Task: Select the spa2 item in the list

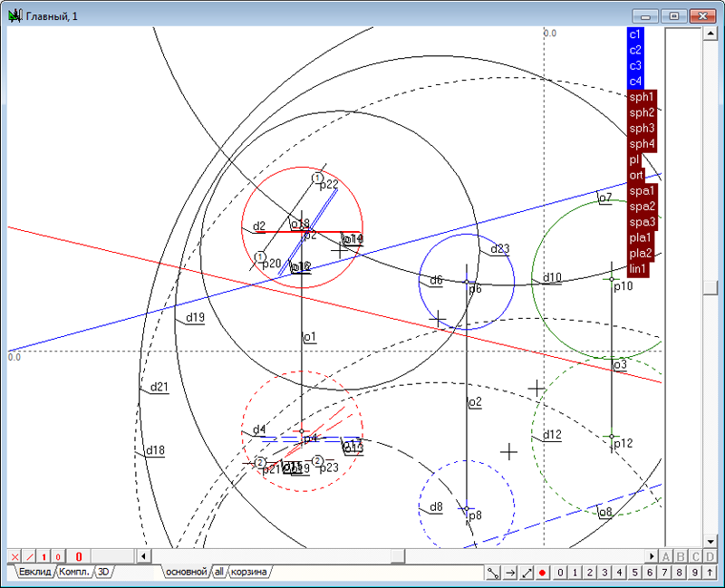Action: (642, 207)
